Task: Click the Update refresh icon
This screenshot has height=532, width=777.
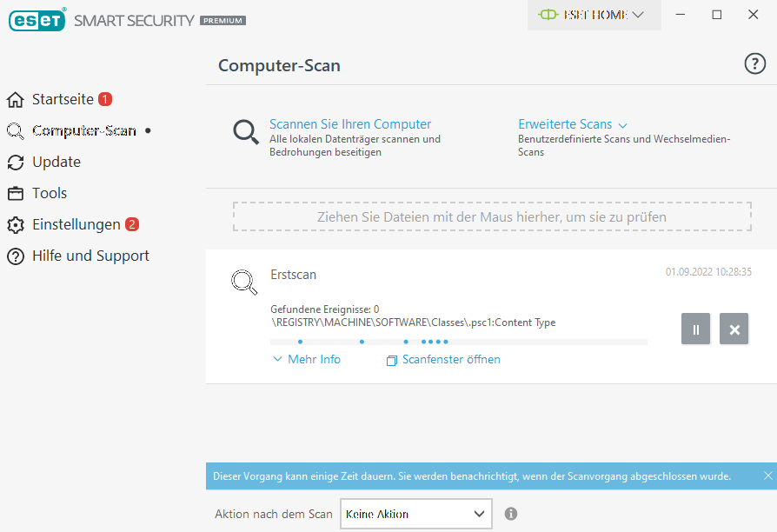Action: coord(16,163)
